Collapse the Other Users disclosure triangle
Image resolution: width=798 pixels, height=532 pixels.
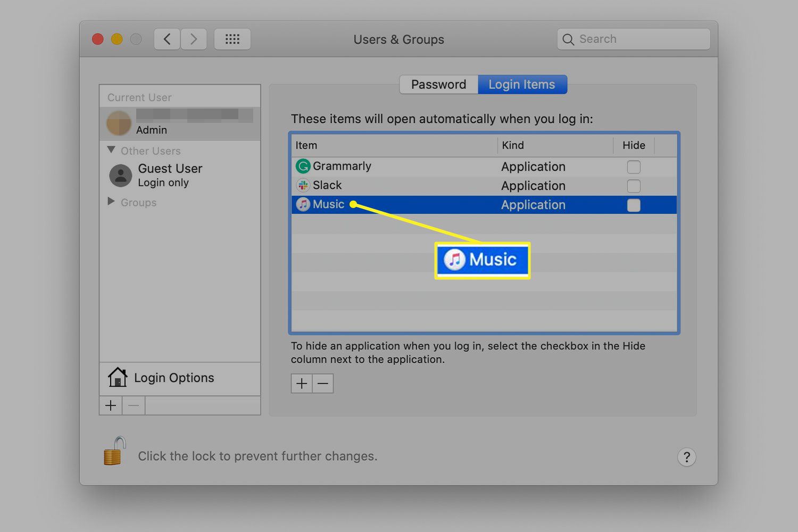pyautogui.click(x=111, y=150)
